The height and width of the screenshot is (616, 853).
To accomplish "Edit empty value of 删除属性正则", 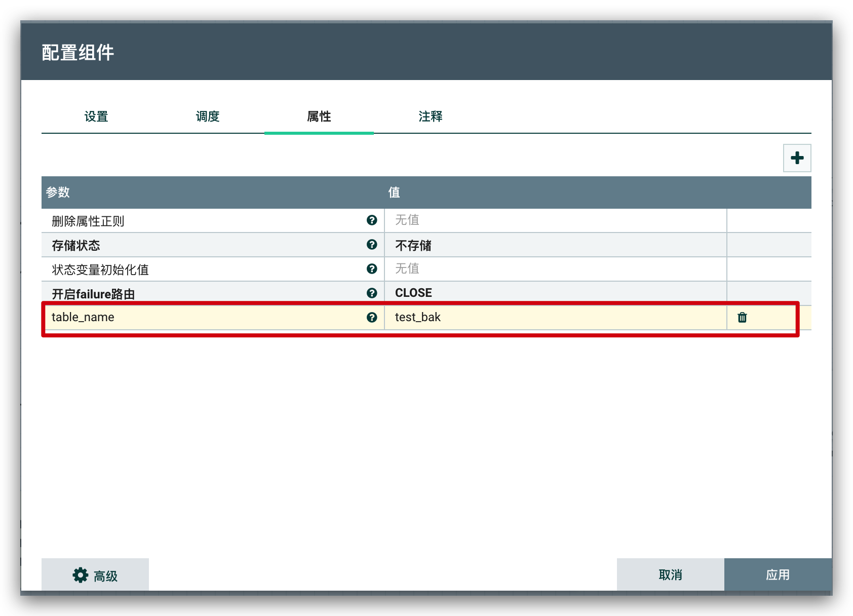I will click(x=555, y=220).
